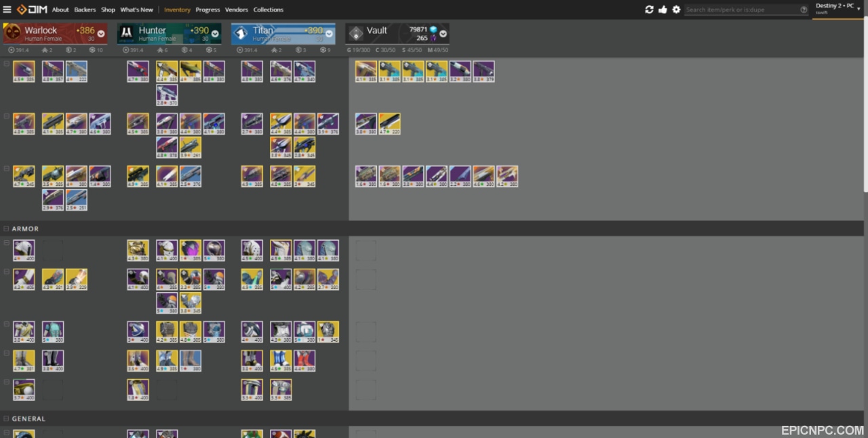
Task: Open the Destiny 2 PC account selector
Action: tap(837, 8)
